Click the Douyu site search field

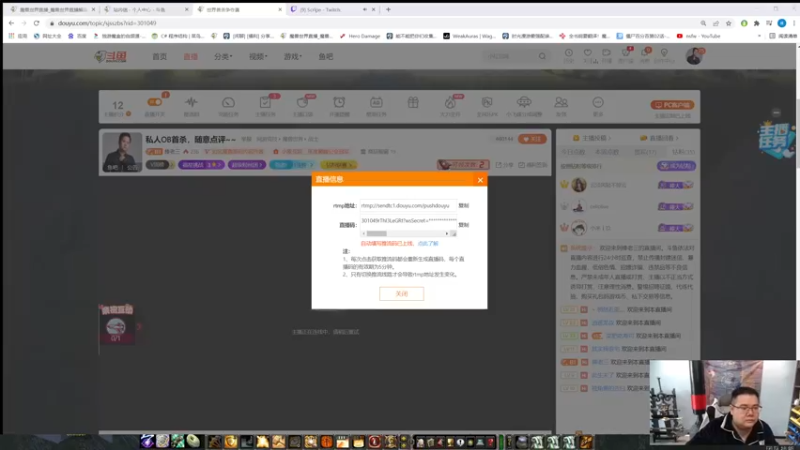(510, 56)
